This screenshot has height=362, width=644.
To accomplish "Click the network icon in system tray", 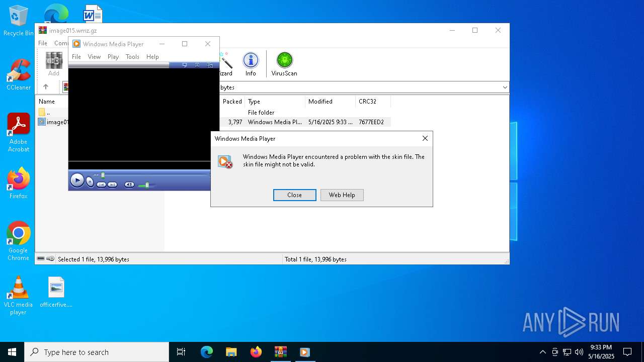I will click(567, 352).
